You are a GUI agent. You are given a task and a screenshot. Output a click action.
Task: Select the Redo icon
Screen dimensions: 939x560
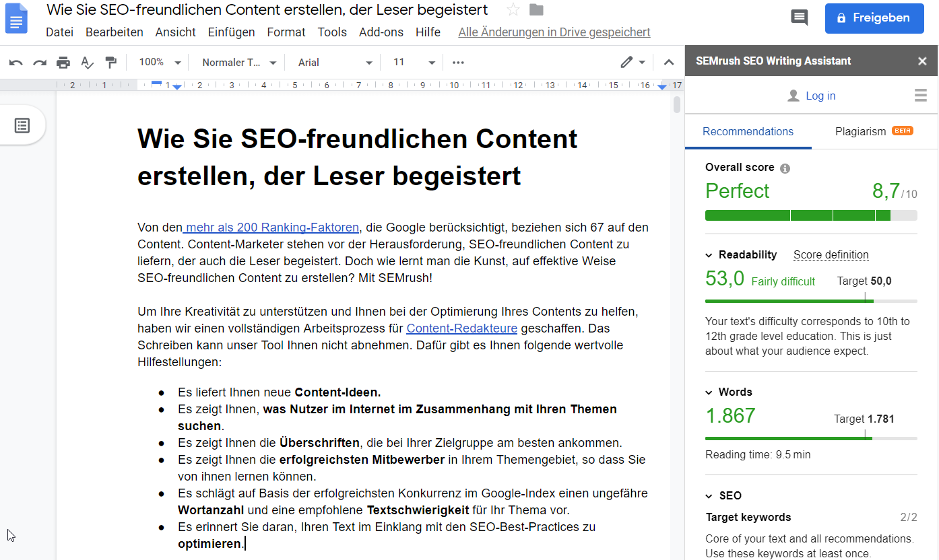click(x=39, y=62)
